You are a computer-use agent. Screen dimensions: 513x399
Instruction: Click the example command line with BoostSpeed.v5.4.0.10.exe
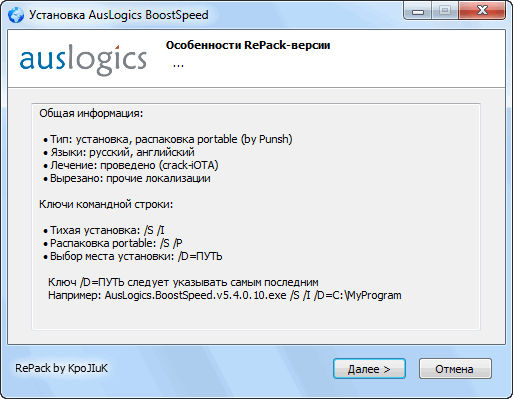(x=225, y=295)
